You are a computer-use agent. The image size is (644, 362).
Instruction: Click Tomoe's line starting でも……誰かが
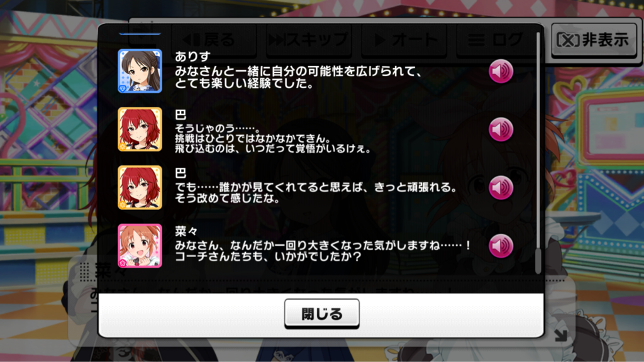316,193
